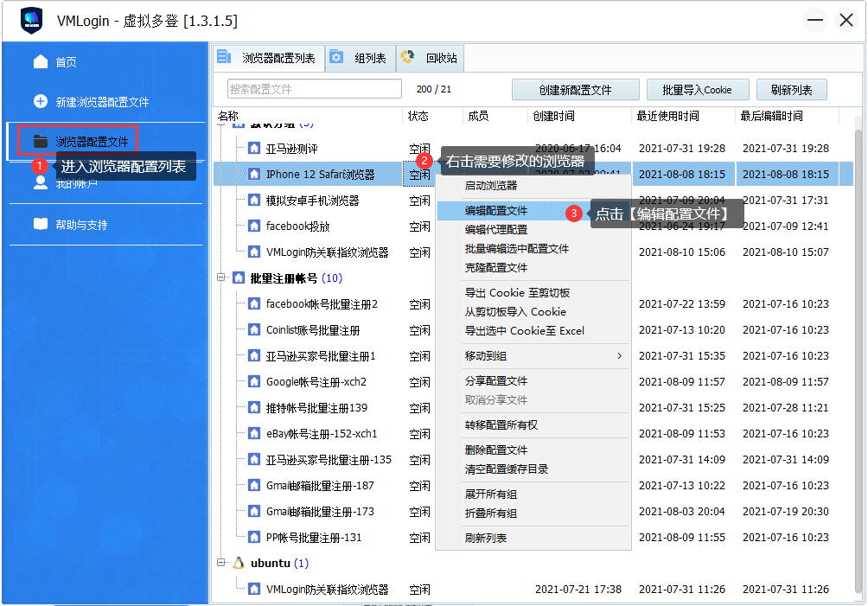
Task: Collapse the 批量注册帐号 group
Action: tap(220, 277)
